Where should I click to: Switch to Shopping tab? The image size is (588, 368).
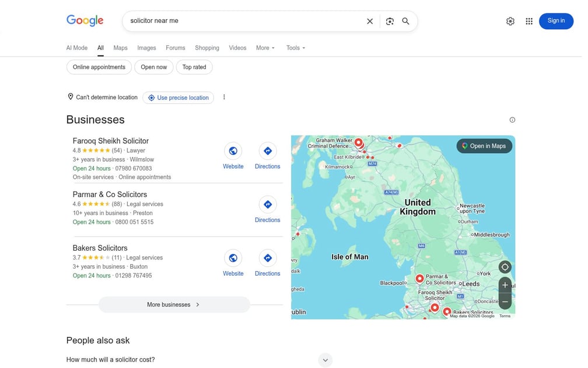(x=207, y=48)
